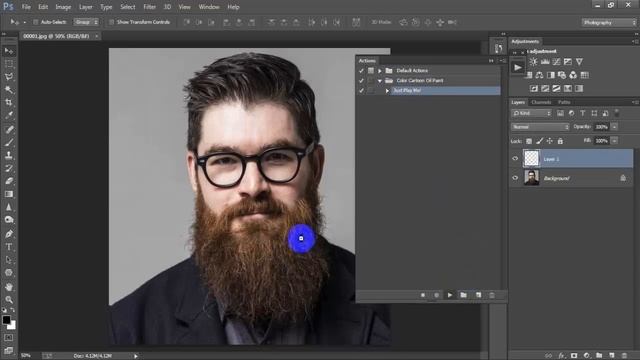
Task: Hide the Background layer
Action: click(x=515, y=178)
